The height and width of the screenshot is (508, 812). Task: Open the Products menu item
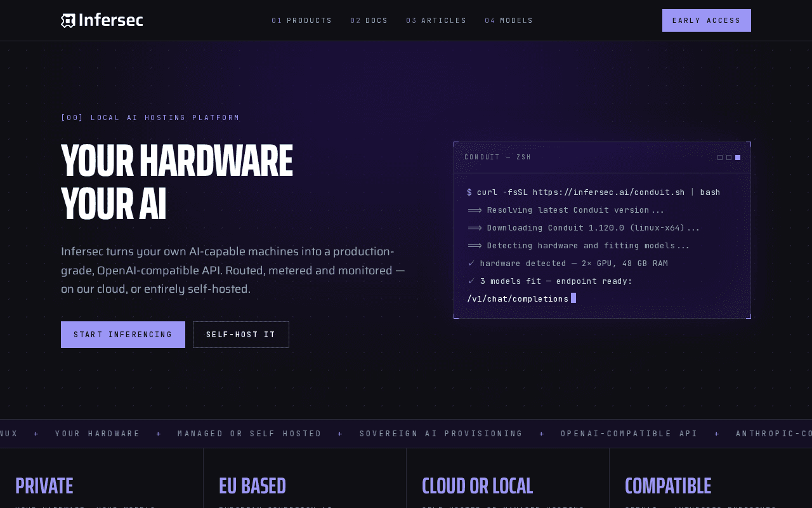302,20
